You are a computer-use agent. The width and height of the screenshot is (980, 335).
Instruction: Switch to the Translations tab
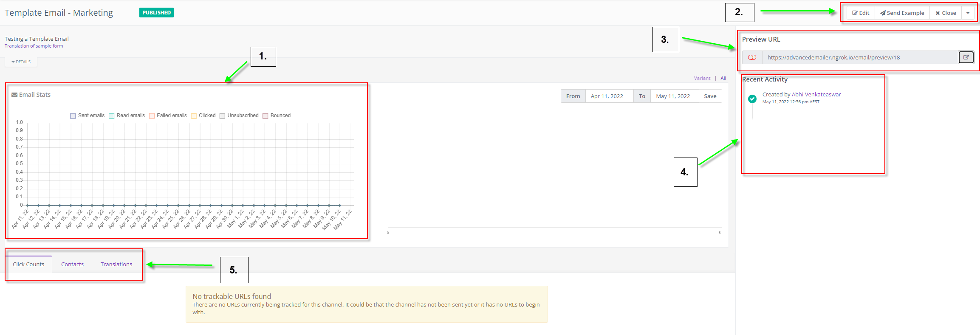pyautogui.click(x=116, y=264)
